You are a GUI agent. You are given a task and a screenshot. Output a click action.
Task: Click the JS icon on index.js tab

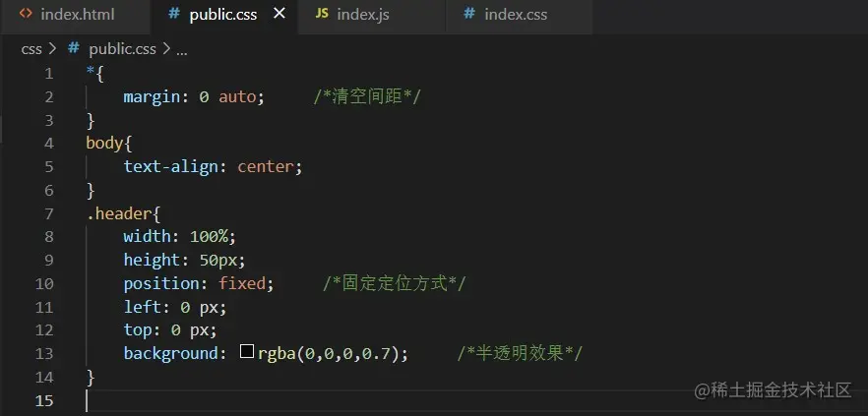click(x=322, y=14)
